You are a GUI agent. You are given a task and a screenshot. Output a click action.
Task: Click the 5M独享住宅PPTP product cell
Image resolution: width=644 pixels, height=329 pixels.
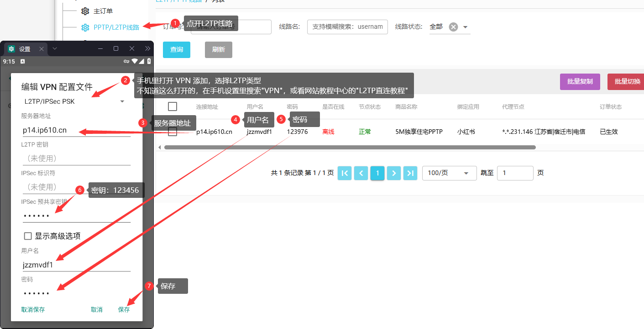coord(419,132)
